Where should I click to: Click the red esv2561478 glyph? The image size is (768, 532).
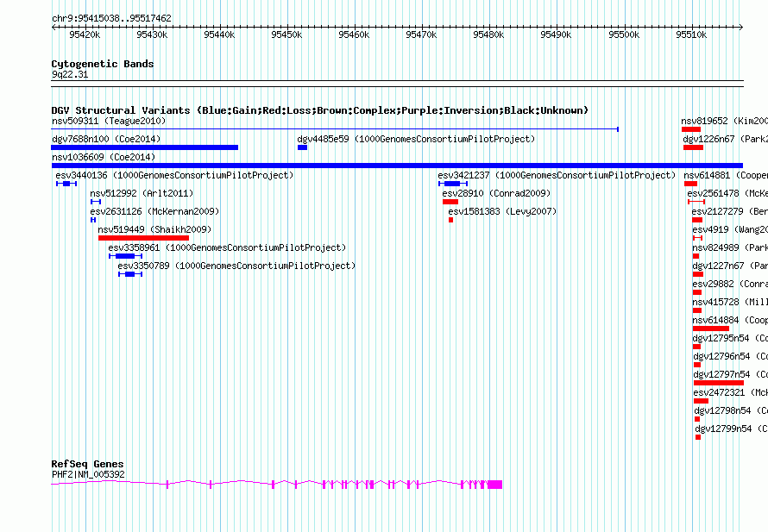point(696,202)
